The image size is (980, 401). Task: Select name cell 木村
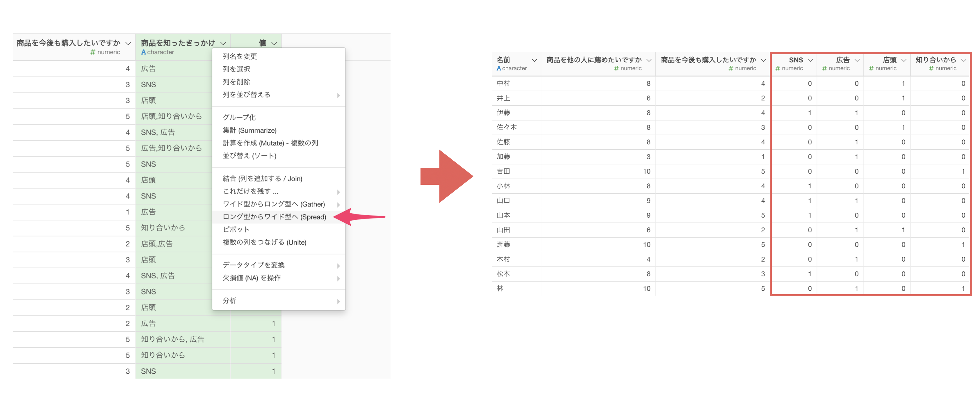click(x=503, y=259)
